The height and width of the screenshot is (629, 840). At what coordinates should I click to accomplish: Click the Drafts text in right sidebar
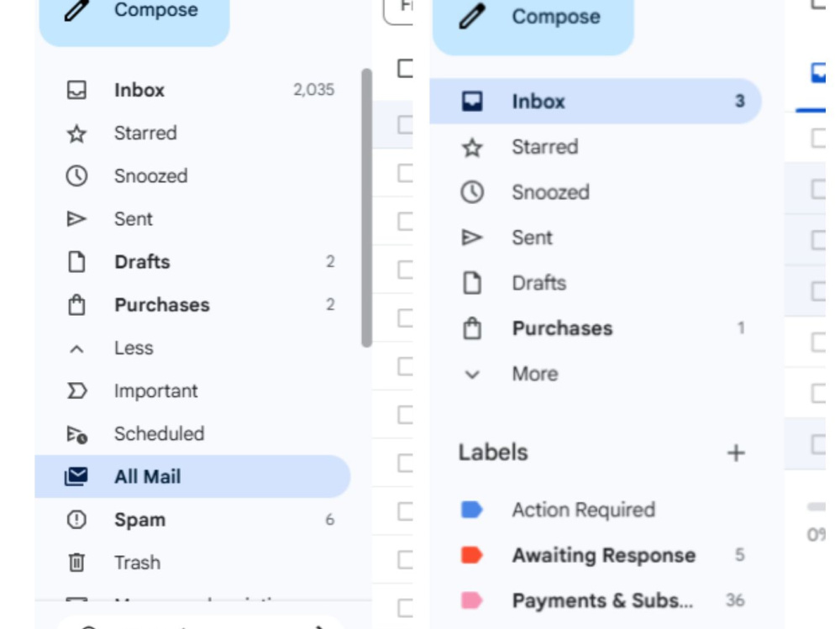[x=539, y=283]
